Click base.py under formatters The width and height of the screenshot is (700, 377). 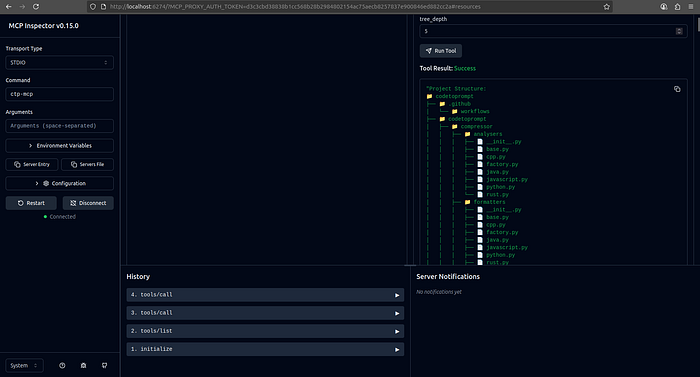493,218
